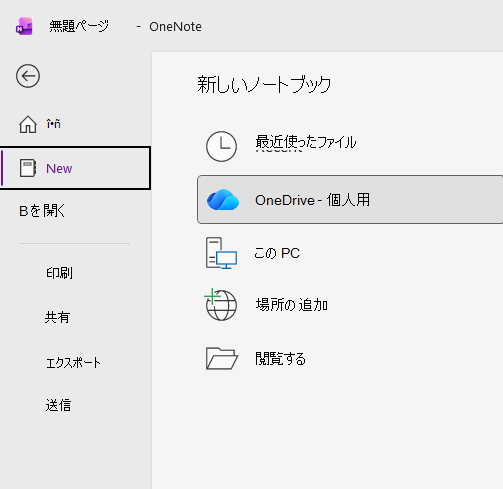Click the notebook icon beside New
This screenshot has width=503, height=489.
click(28, 168)
